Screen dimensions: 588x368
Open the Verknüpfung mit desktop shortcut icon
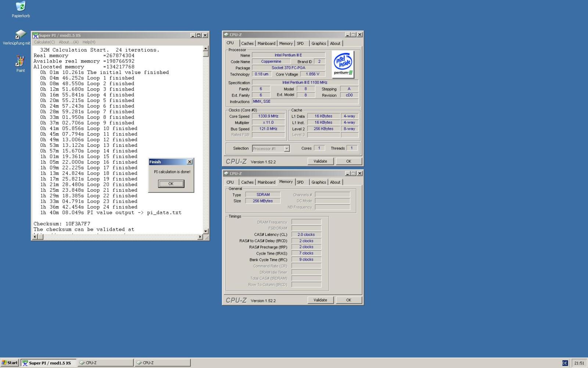click(x=21, y=35)
